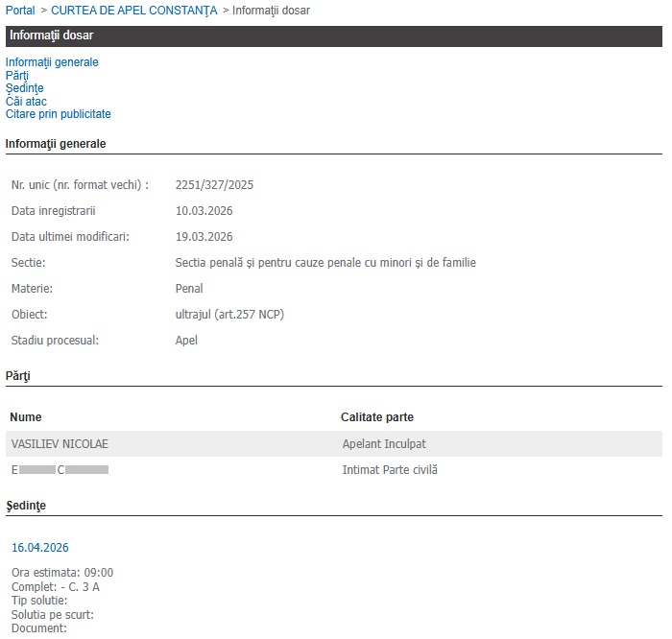This screenshot has height=639, width=672.
Task: Click the Apel procedural stage value
Action: pyautogui.click(x=186, y=341)
